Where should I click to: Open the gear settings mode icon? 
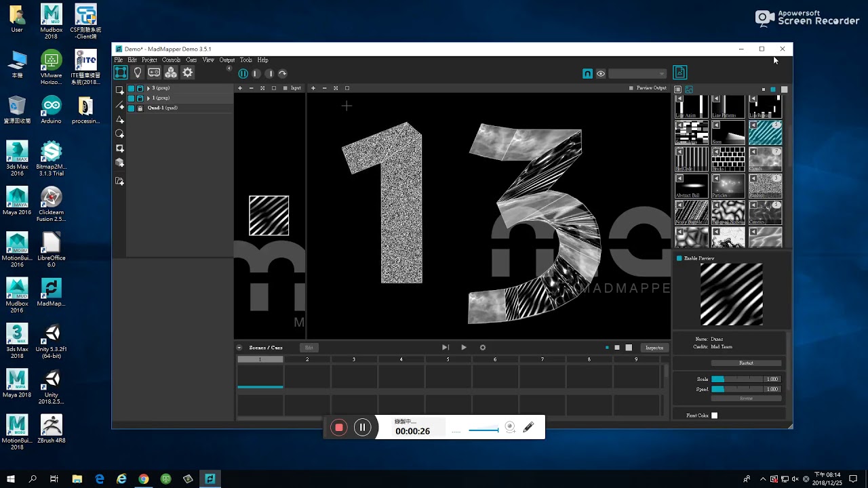pos(188,73)
